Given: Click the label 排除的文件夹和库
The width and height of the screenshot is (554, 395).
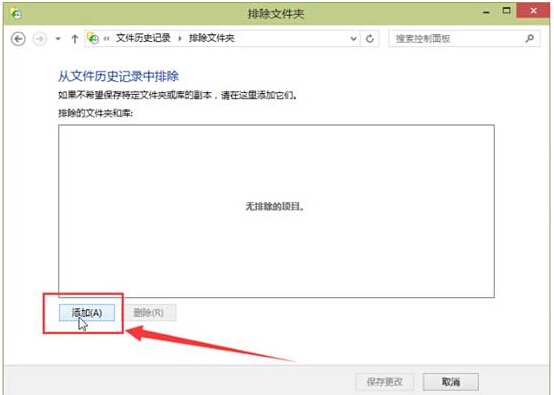Looking at the screenshot, I should point(95,113).
